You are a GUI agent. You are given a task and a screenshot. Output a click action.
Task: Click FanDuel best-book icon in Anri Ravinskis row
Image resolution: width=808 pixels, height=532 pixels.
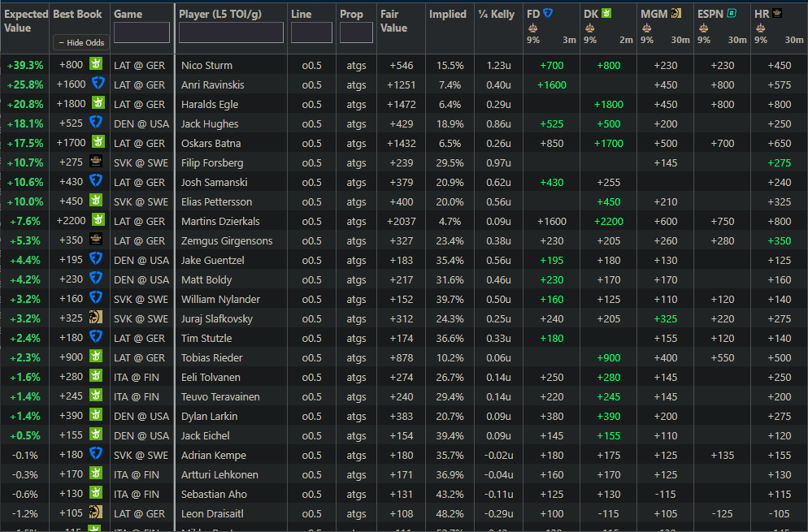[x=98, y=83]
